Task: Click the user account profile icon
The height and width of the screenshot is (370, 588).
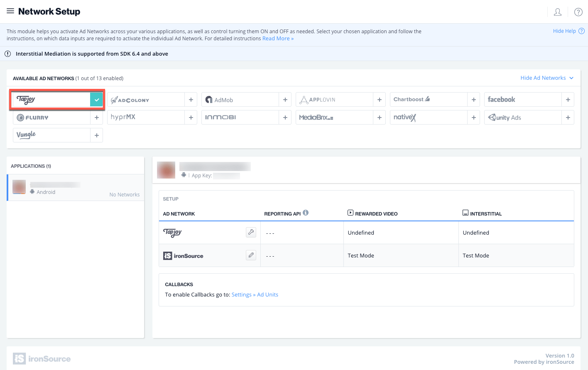Action: (558, 12)
